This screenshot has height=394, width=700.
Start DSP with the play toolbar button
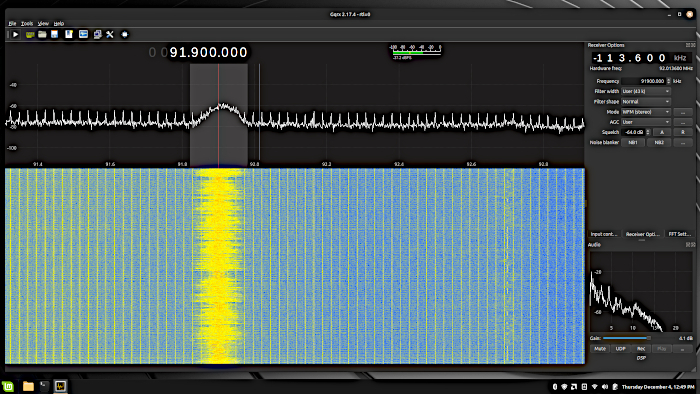(16, 34)
